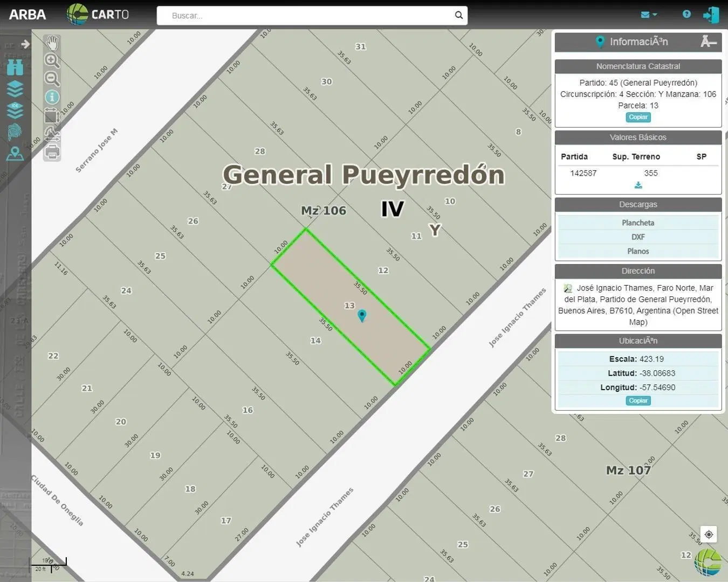Open the IDE layers panel

15,110
